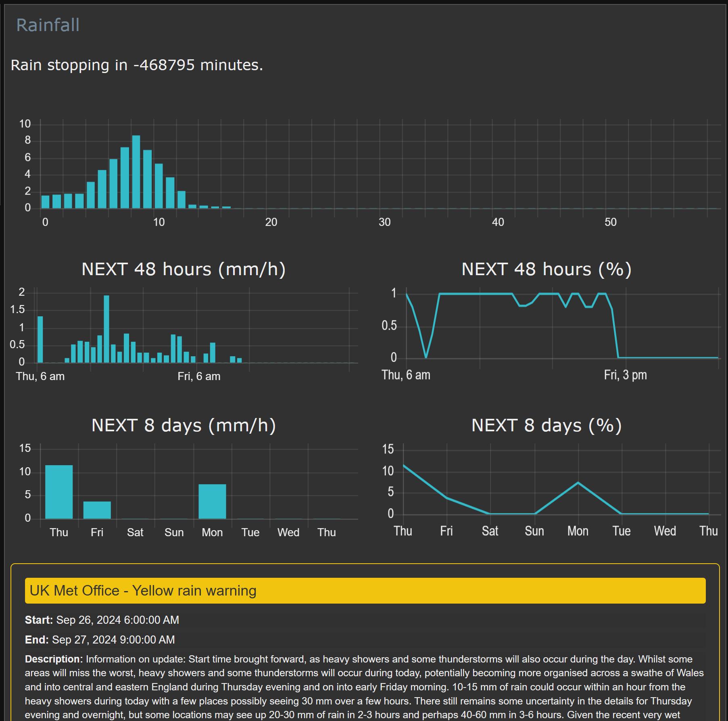
Task: Click 'Sat' label under NEXT 8 days (%)
Action: pyautogui.click(x=490, y=531)
